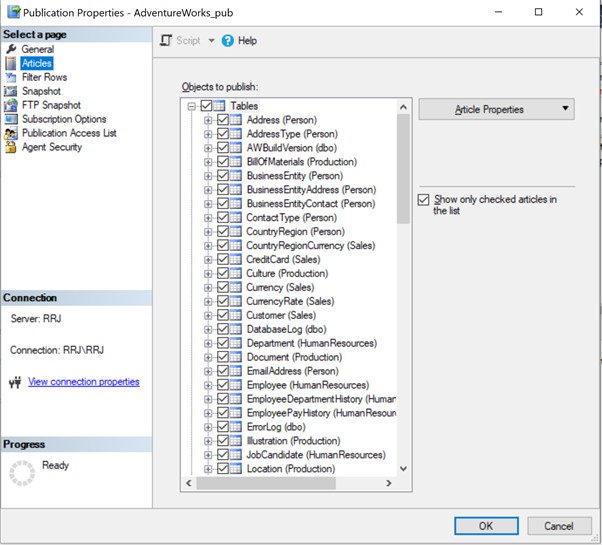Screen dimensions: 602x545
Task: Open the Article Properties dropdown arrow
Action: click(x=565, y=109)
